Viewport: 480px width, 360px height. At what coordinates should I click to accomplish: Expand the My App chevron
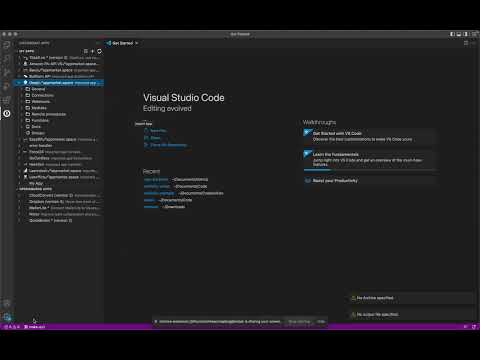19,183
